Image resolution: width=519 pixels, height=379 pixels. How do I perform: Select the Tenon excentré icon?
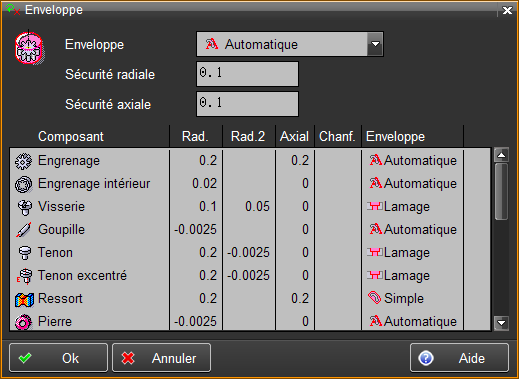coord(24,276)
